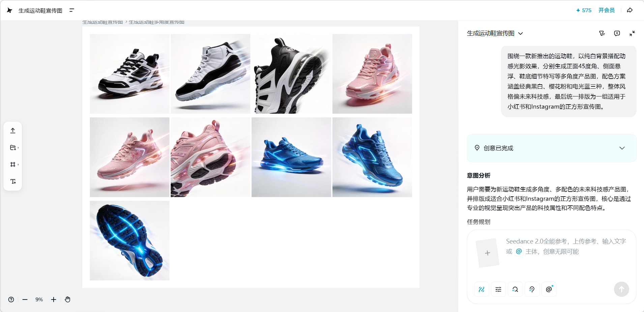This screenshot has height=312, width=644.
Task: Click the @ mention icon in input bar
Action: [549, 289]
